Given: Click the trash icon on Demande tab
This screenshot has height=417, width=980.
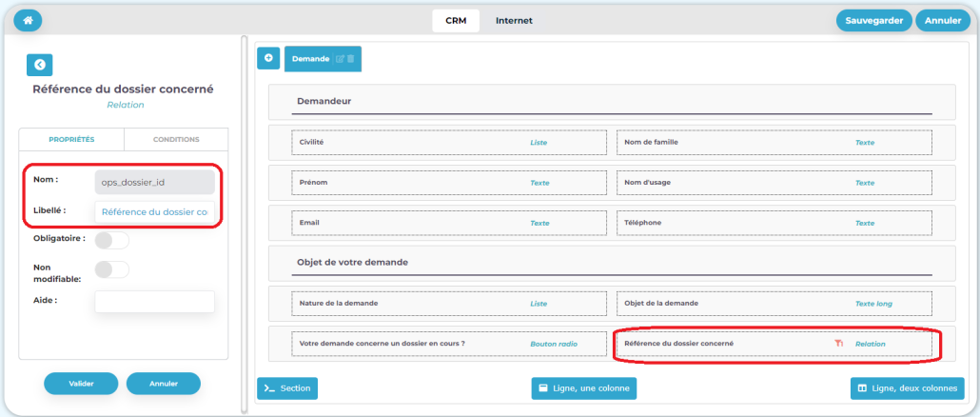Looking at the screenshot, I should [350, 59].
